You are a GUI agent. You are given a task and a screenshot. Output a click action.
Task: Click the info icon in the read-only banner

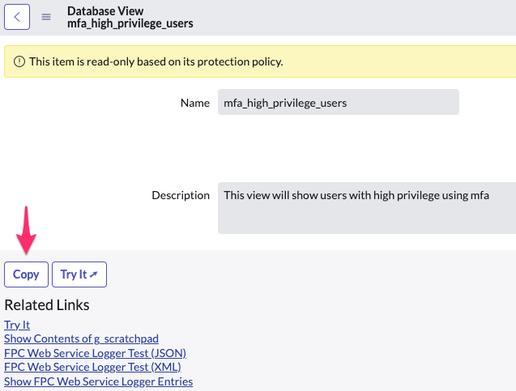click(x=19, y=62)
